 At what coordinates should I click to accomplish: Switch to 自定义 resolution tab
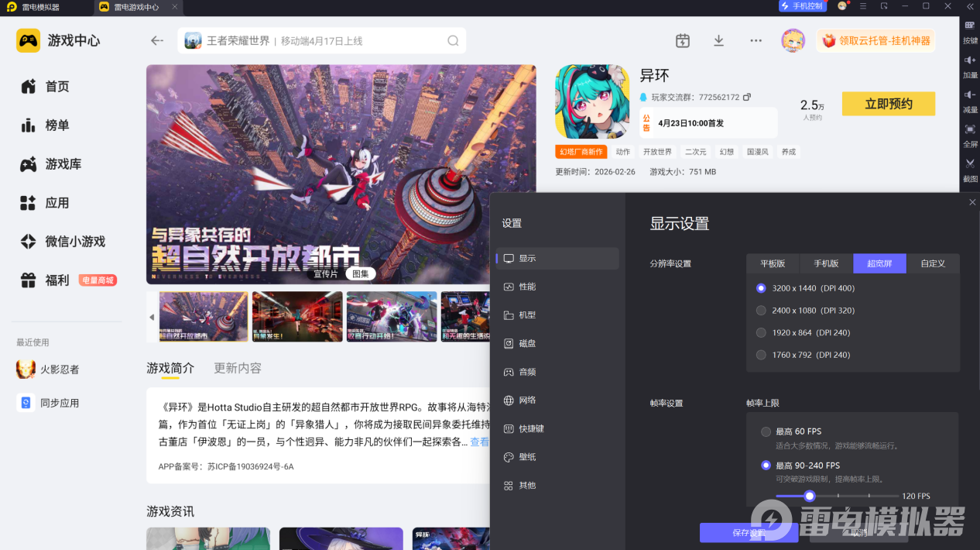(933, 263)
